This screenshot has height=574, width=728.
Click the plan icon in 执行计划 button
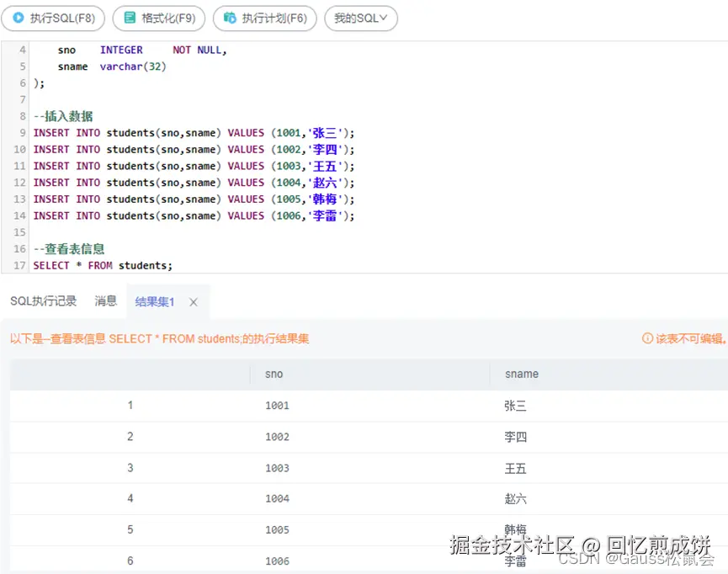click(230, 18)
